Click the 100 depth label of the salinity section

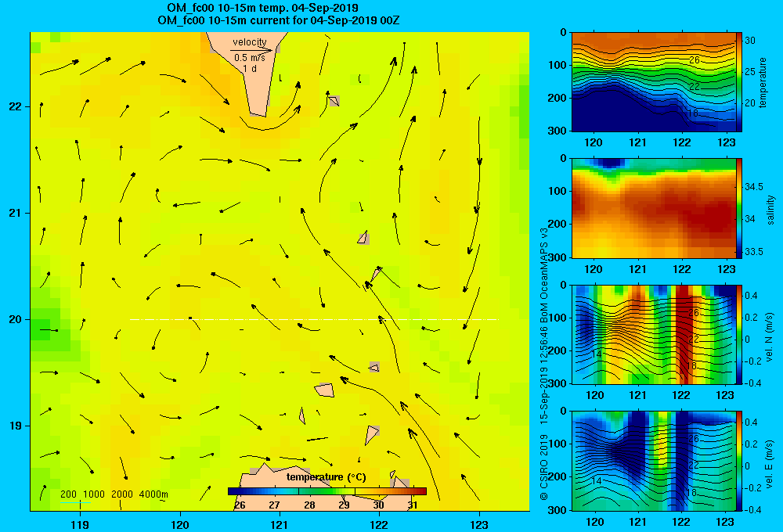557,191
